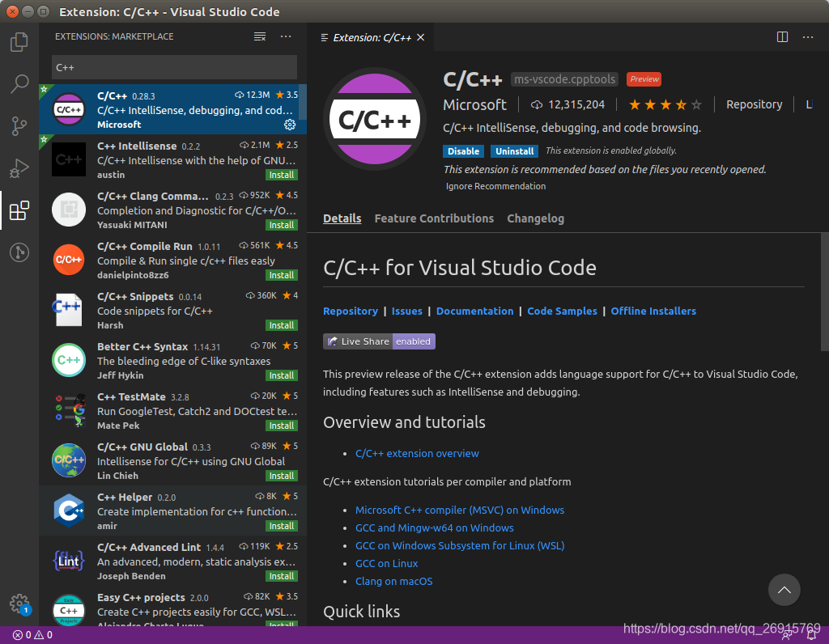The height and width of the screenshot is (644, 829).
Task: Disable the C/C++ extension
Action: [463, 151]
